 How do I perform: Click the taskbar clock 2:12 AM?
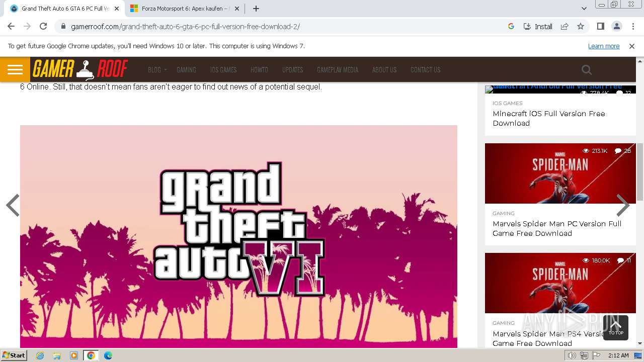point(618,355)
